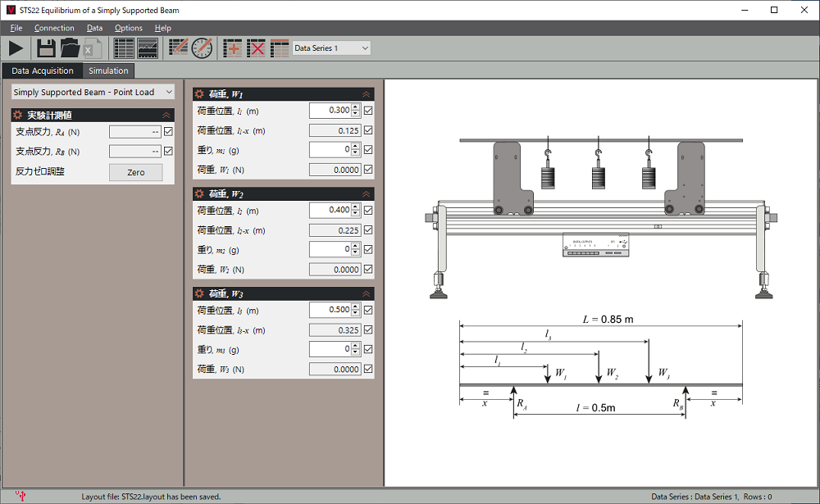820x504 pixels.
Task: Click the red V application logo
Action: pyautogui.click(x=11, y=10)
